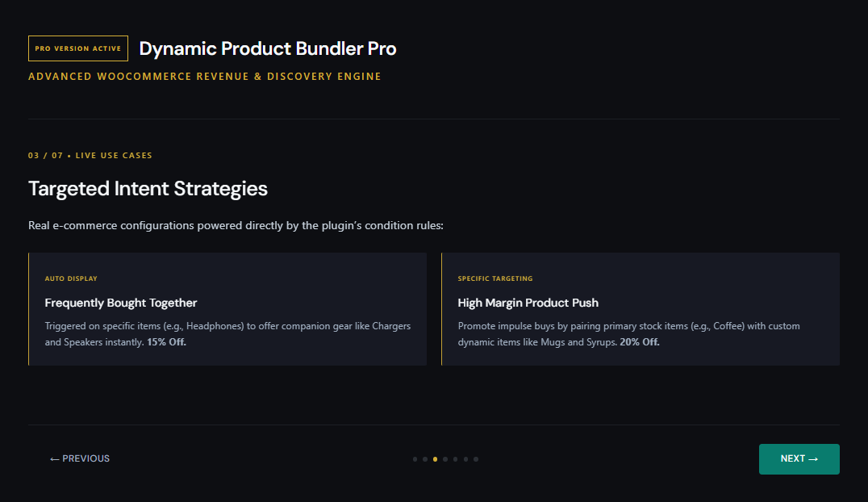Screen dimensions: 868x502
Task: Open the High Margin Product Push card
Action: click(641, 309)
